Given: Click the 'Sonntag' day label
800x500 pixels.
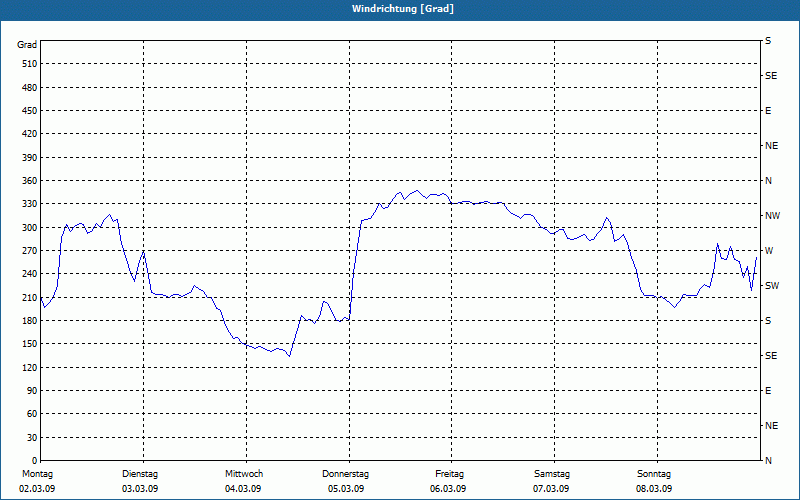Looking at the screenshot, I should click(x=654, y=474).
